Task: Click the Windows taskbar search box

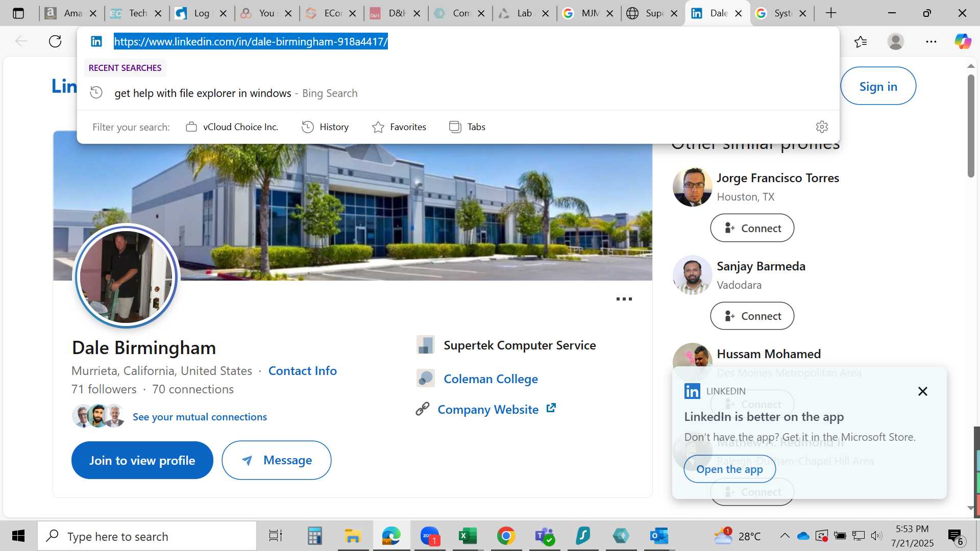Action: [147, 536]
